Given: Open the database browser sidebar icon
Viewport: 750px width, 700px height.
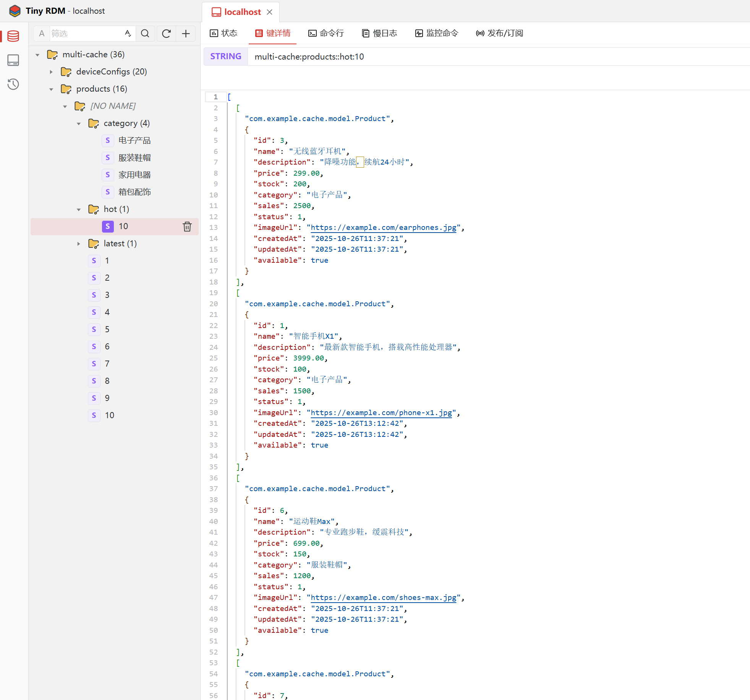Looking at the screenshot, I should [x=13, y=36].
